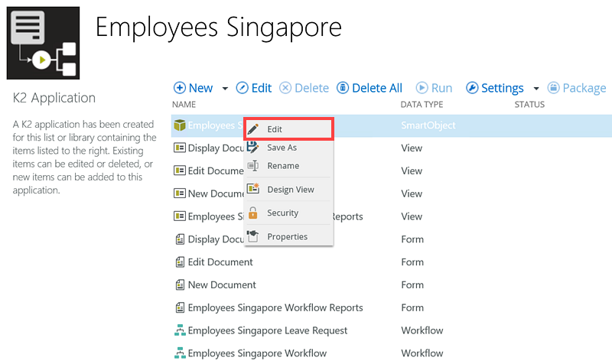Click the Edit pencil circle icon in toolbar
The width and height of the screenshot is (612, 364).
coord(242,88)
